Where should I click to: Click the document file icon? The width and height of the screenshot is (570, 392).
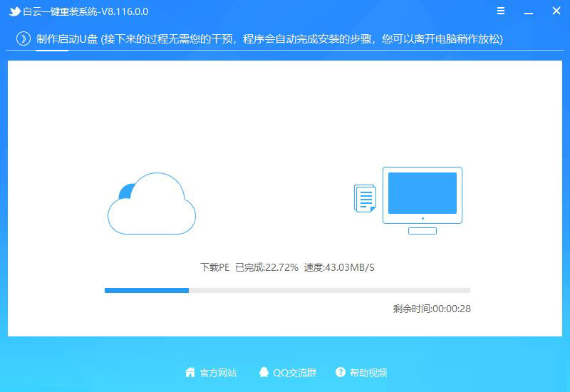coord(365,198)
